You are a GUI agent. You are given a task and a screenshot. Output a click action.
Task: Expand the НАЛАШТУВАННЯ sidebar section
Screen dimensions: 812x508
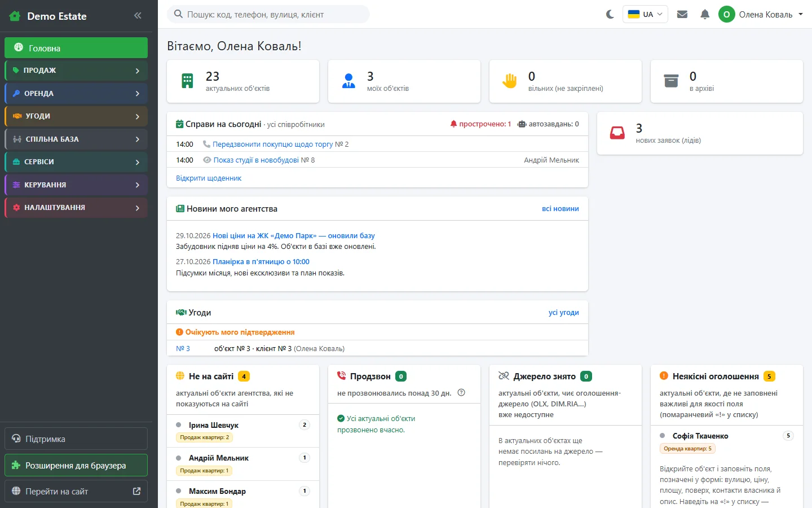coord(76,208)
